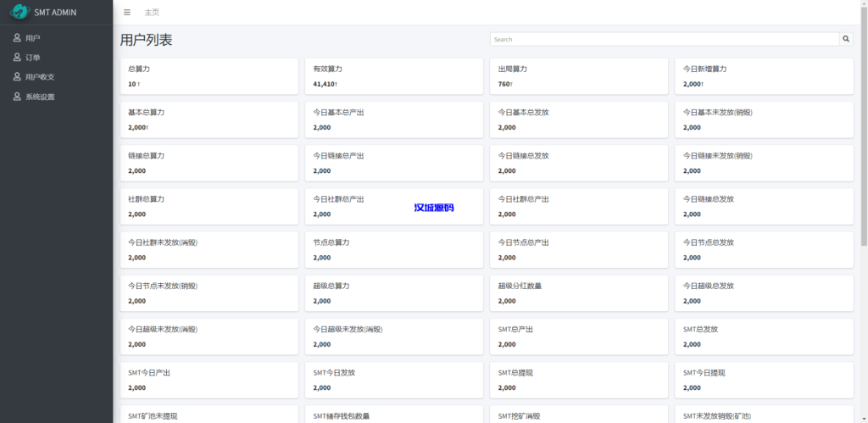Select the 今日链接总产出 card title
868x423 pixels.
point(339,156)
